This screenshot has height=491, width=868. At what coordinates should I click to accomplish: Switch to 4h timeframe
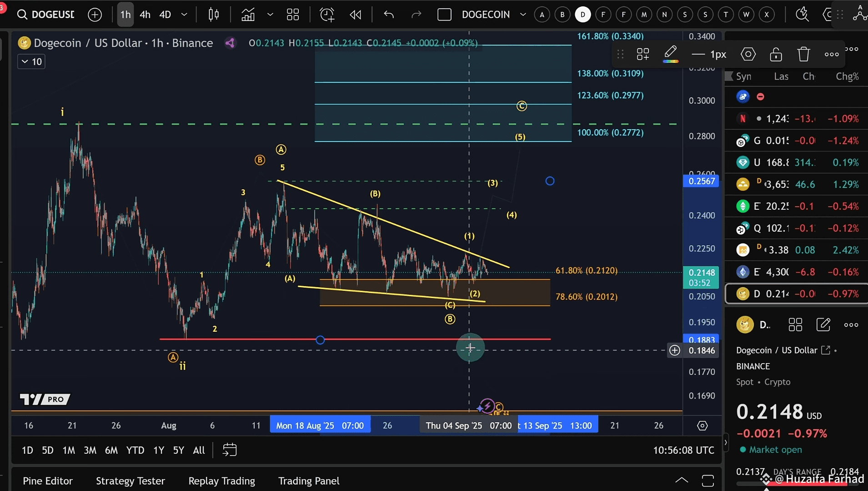coord(145,15)
